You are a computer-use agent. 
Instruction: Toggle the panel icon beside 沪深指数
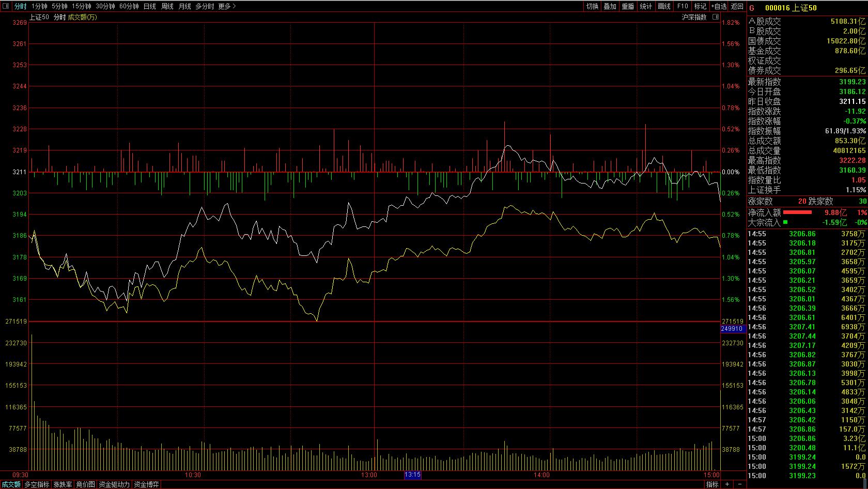coord(716,17)
